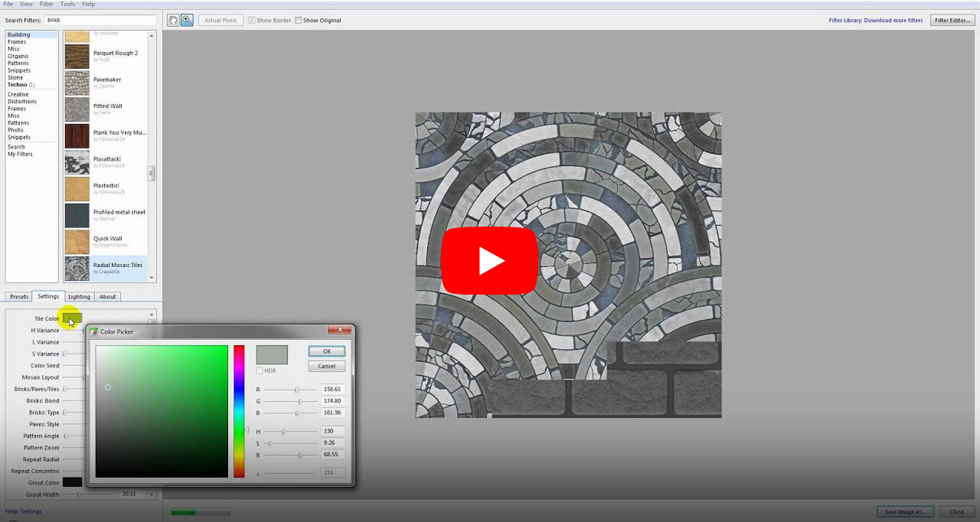This screenshot has height=522, width=980.
Task: Activate the zoom magnifier tool
Action: (x=187, y=20)
